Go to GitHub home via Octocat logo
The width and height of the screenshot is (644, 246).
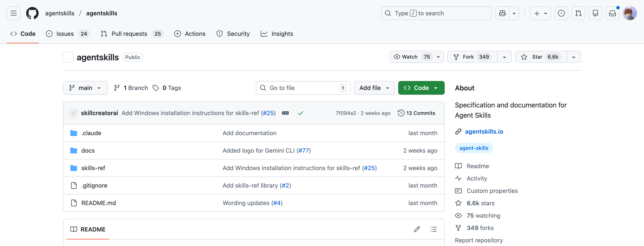click(x=33, y=13)
